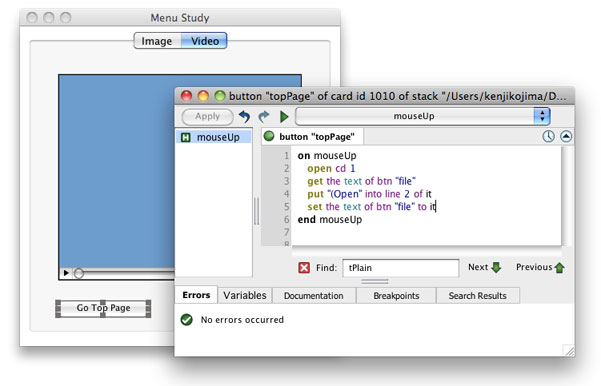601x386 pixels.
Task: Click the green H handler icon
Action: click(x=186, y=137)
